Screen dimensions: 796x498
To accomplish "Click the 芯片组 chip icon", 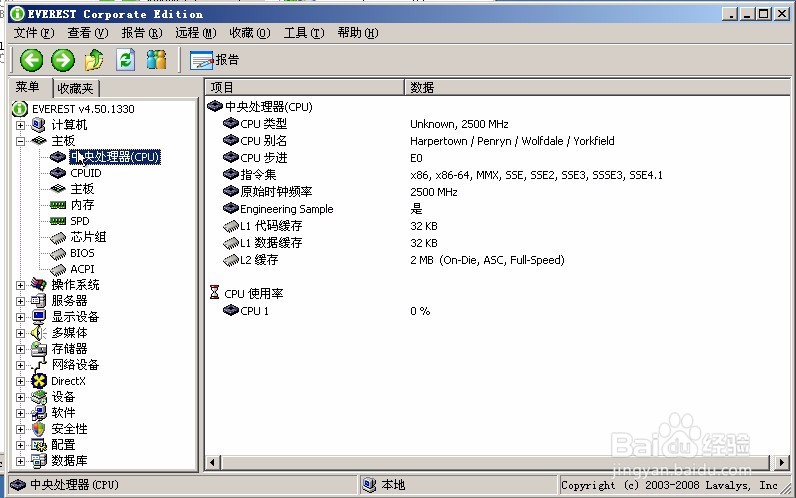I will pos(58,237).
